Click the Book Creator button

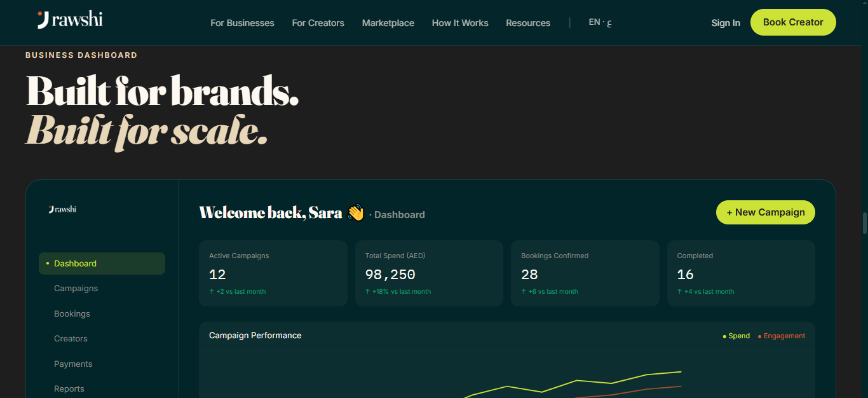pos(793,22)
